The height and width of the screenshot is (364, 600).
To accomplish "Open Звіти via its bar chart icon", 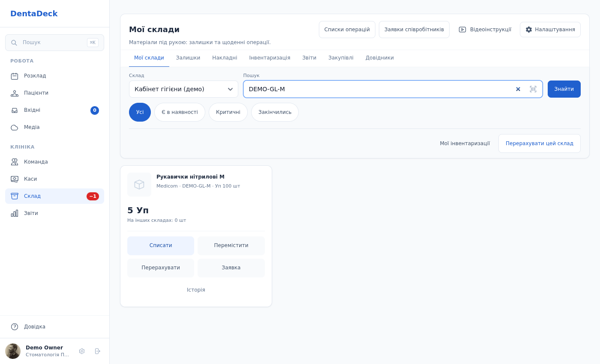I will click(15, 213).
